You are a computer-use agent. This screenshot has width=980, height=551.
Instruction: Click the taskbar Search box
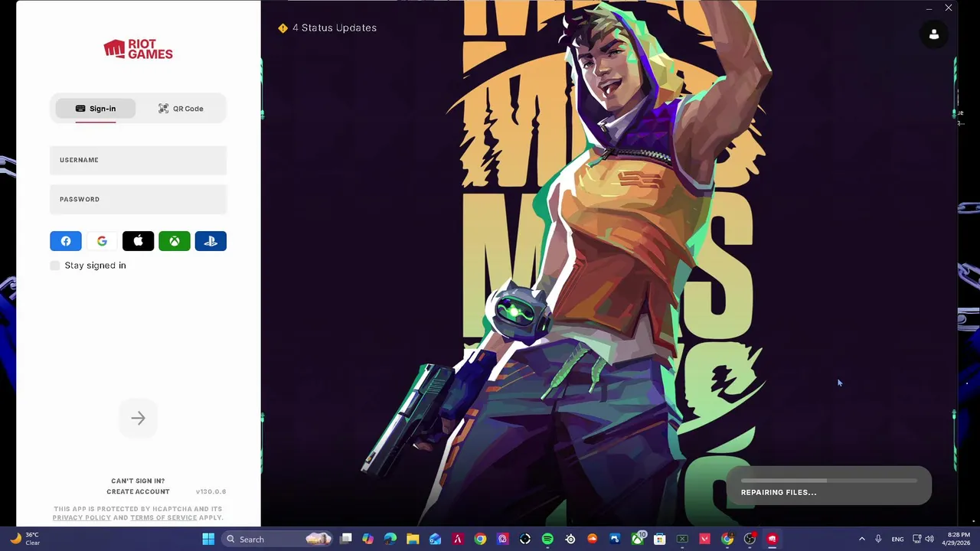coord(279,539)
